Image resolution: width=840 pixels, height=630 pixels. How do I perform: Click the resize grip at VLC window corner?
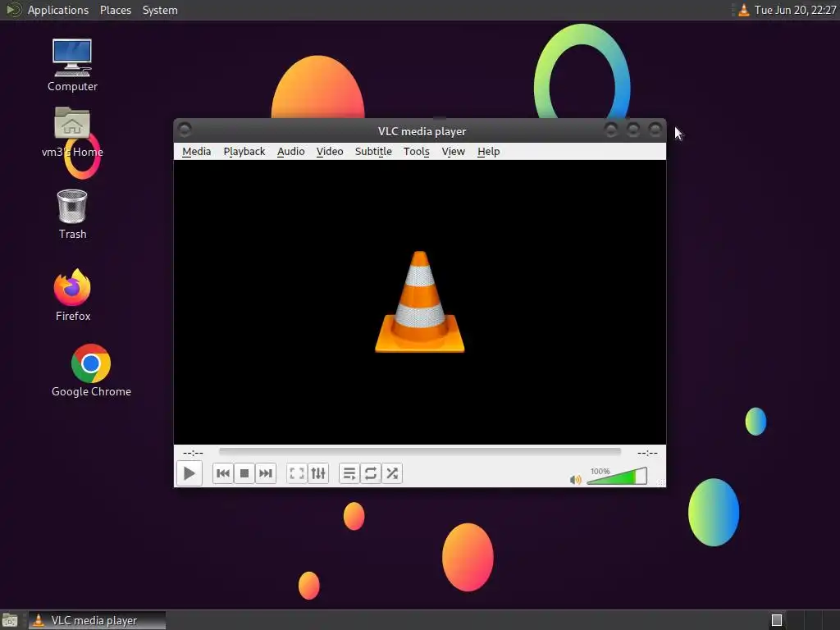pyautogui.click(x=662, y=482)
